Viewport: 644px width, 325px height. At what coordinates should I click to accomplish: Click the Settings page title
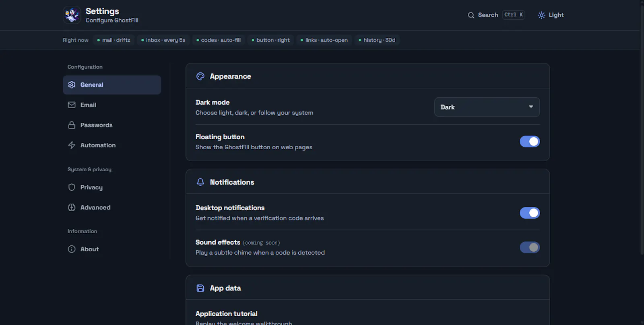102,11
